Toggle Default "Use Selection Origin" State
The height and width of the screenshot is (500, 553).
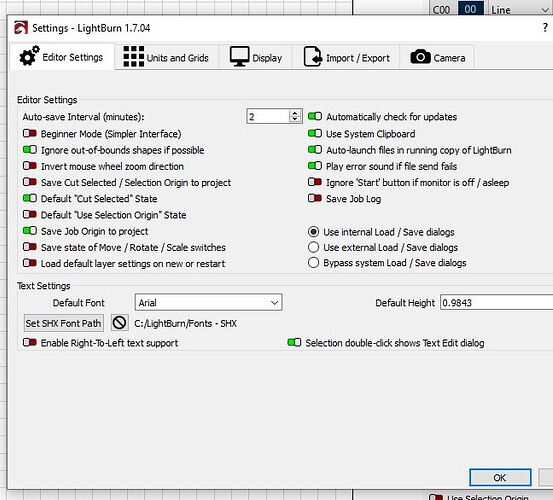tap(30, 215)
